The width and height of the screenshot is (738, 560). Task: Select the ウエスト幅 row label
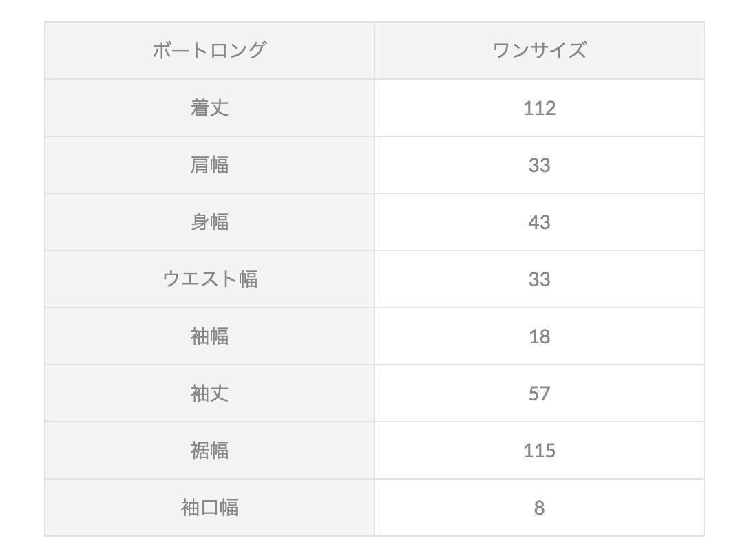[x=209, y=279]
